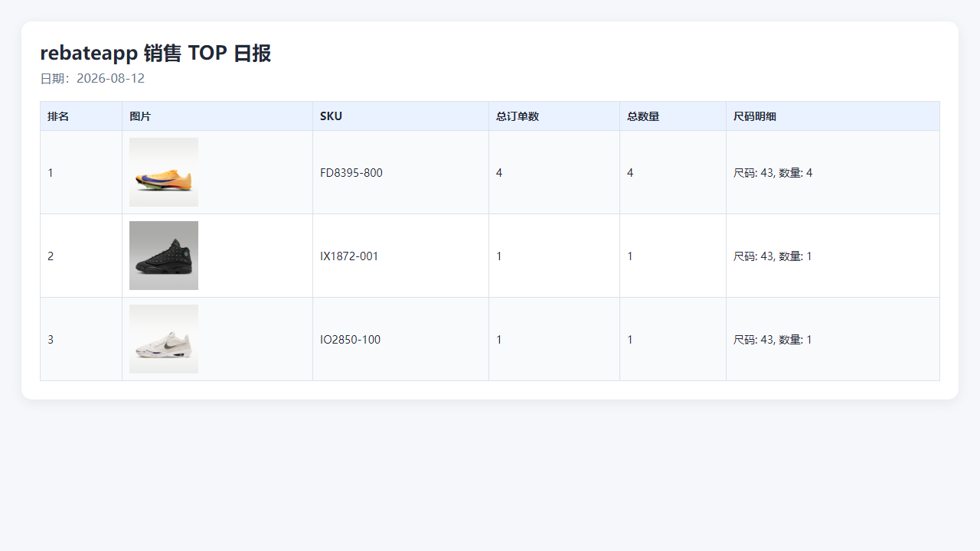Screen dimensions: 980x551
Task: Click the orange running spike shoe thumbnail
Action: [164, 172]
